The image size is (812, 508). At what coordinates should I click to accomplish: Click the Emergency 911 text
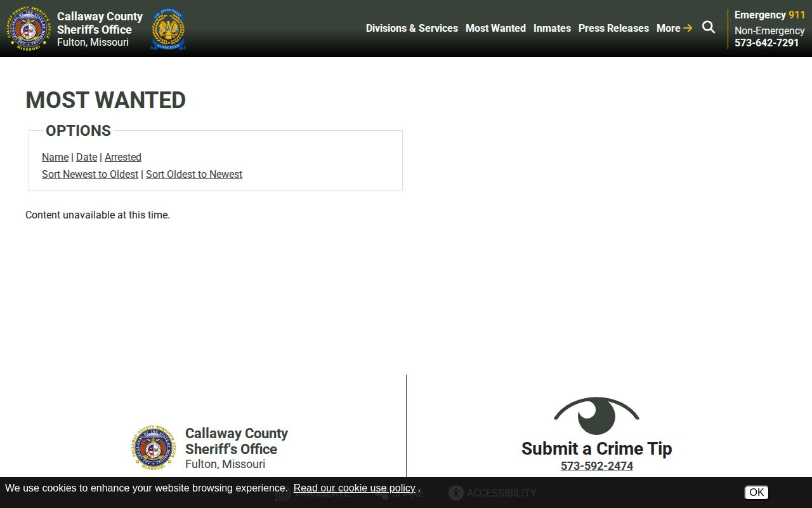click(x=769, y=15)
